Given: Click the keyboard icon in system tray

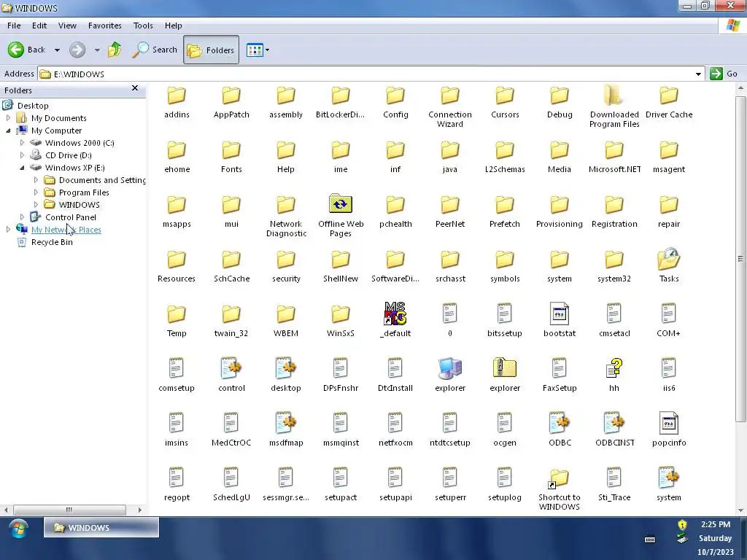Looking at the screenshot, I should [x=650, y=540].
